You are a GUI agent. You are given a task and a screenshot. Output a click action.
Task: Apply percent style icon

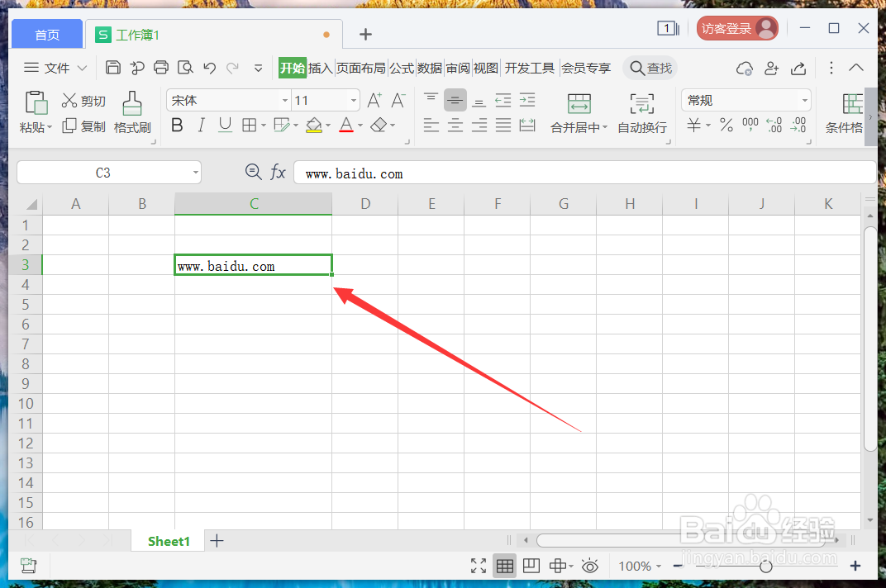coord(726,125)
